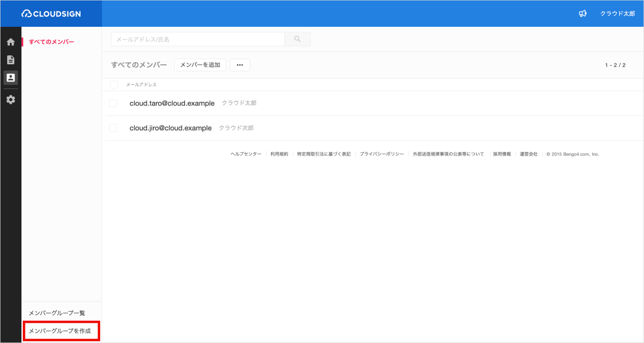The width and height of the screenshot is (644, 343).
Task: Open メンバーグループ一覧 in side panel
Action: coord(57,313)
